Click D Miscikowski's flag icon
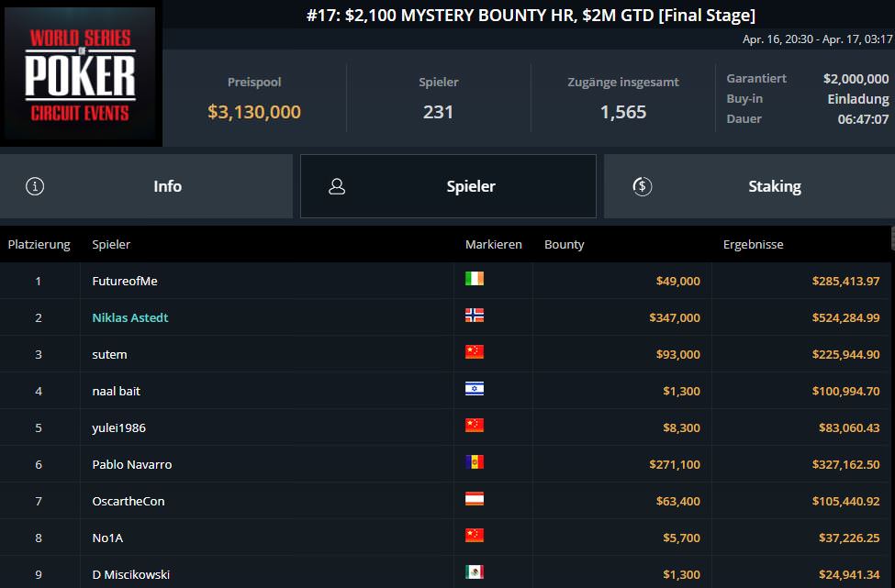Screen dimensions: 895x588 pyautogui.click(x=474, y=572)
